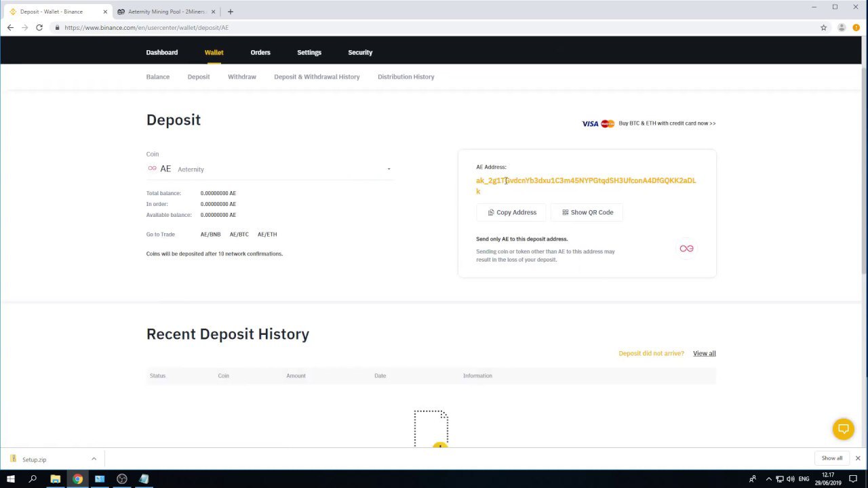This screenshot has height=488, width=868.
Task: Open the Chrome profile avatar
Action: click(x=842, y=28)
